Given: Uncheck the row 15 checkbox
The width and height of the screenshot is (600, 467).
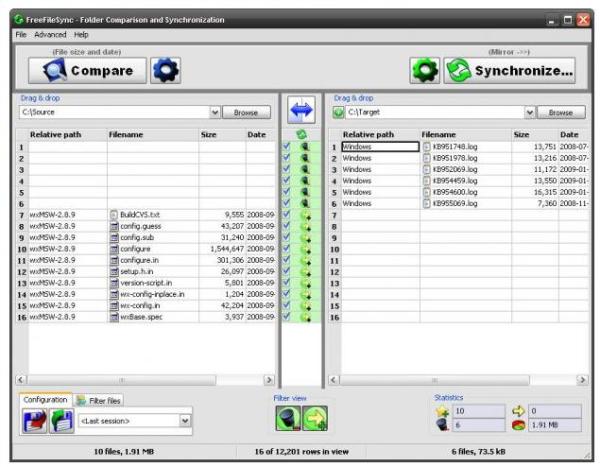Looking at the screenshot, I should pos(286,305).
